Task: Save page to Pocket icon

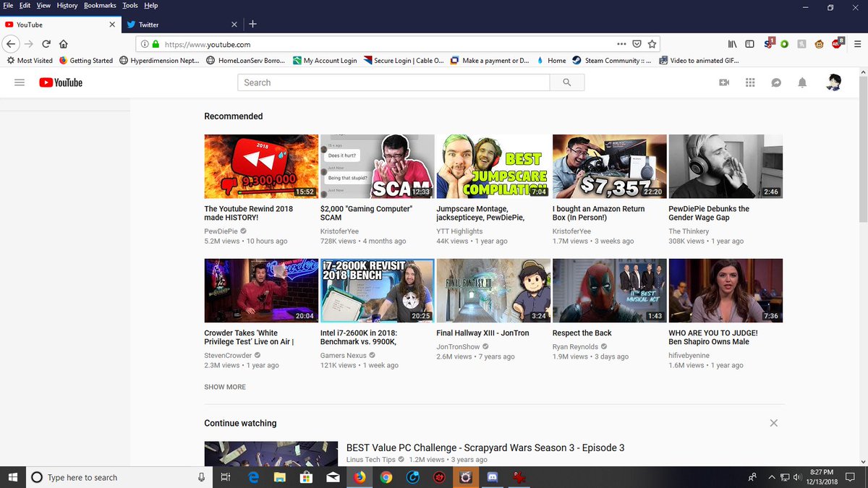Action: coord(637,43)
